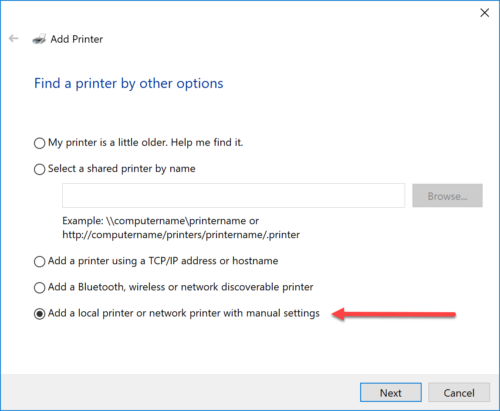Click the 'TCP/IP address or hostname' label text

[213, 261]
